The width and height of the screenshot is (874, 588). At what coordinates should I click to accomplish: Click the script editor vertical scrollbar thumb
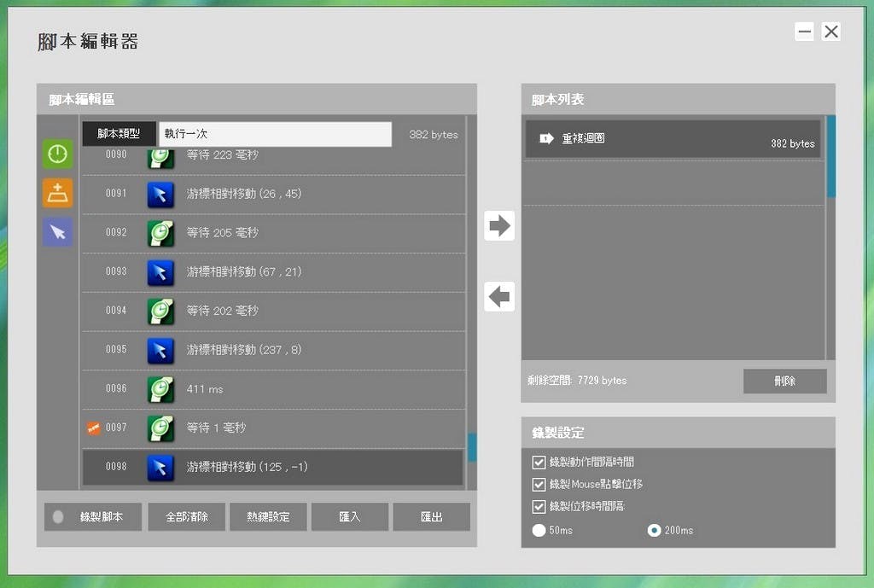click(472, 447)
